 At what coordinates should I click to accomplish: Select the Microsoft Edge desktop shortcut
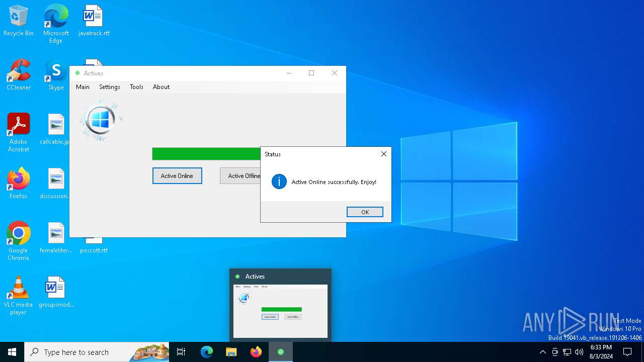(x=56, y=24)
